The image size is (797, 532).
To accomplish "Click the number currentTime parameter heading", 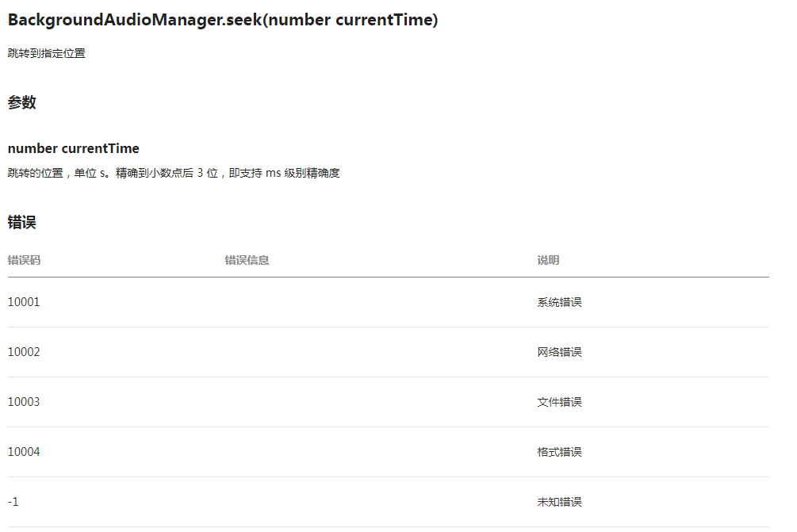I will coord(73,148).
